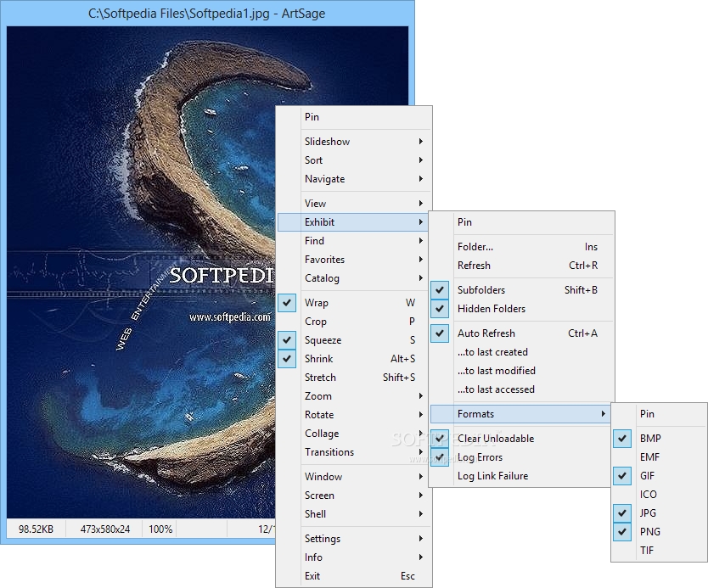Image resolution: width=708 pixels, height=588 pixels.
Task: Expand the Find submenu
Action: point(353,241)
